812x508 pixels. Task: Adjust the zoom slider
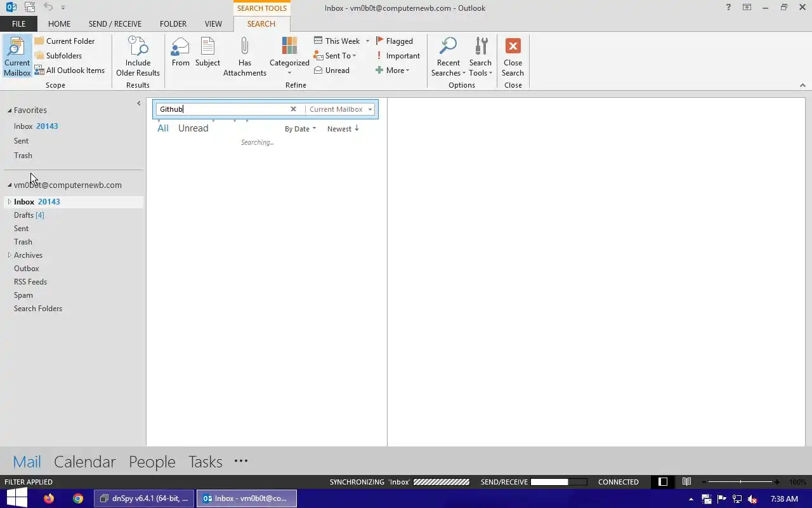pos(741,482)
